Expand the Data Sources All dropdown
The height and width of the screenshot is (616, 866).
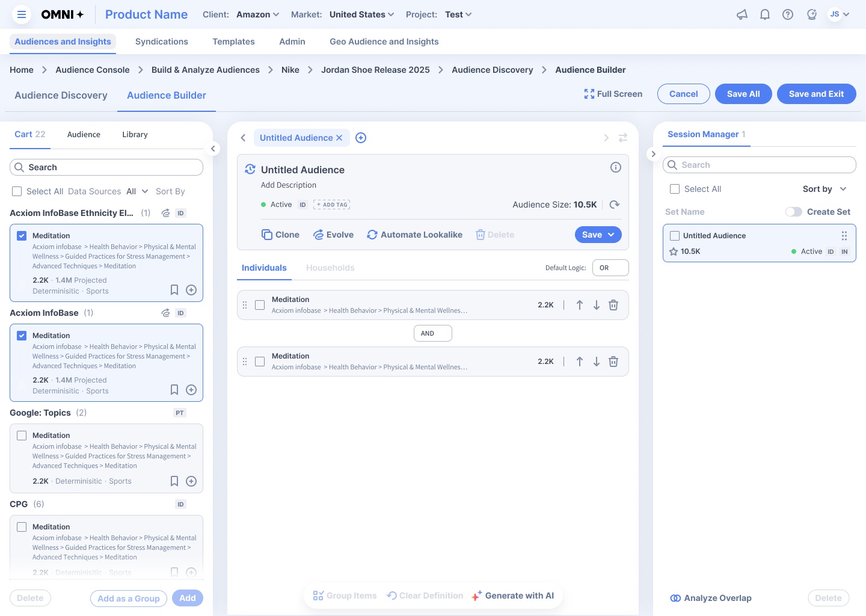click(137, 191)
